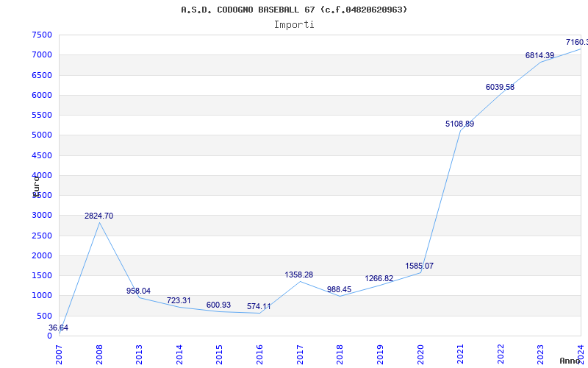Click the 2019 x-axis label
This screenshot has height=368, width=588.
pos(380,354)
